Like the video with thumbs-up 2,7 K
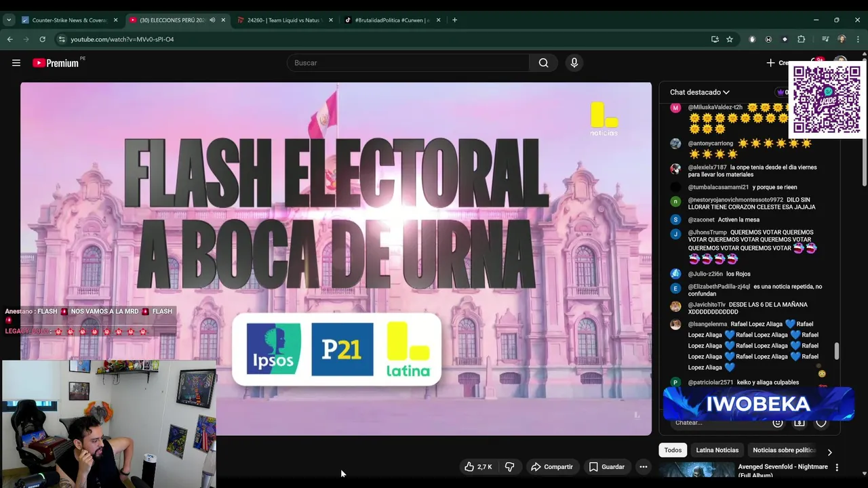The width and height of the screenshot is (868, 488). click(478, 467)
